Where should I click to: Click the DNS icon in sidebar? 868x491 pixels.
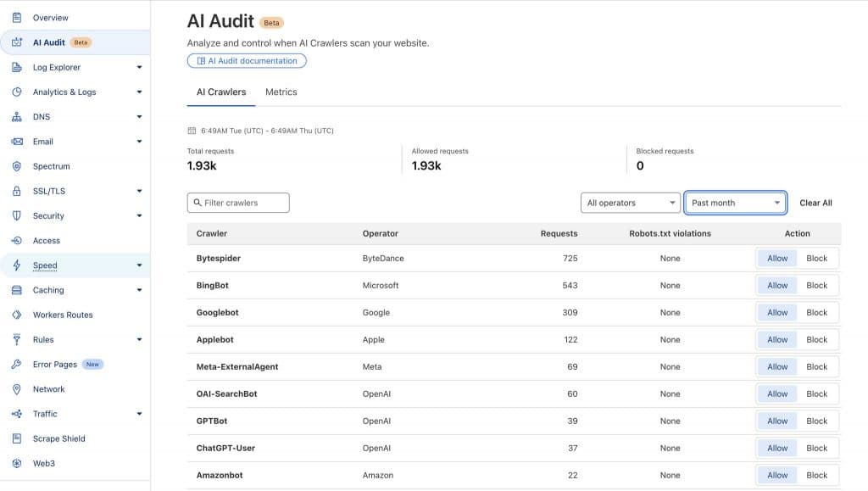[x=16, y=117]
